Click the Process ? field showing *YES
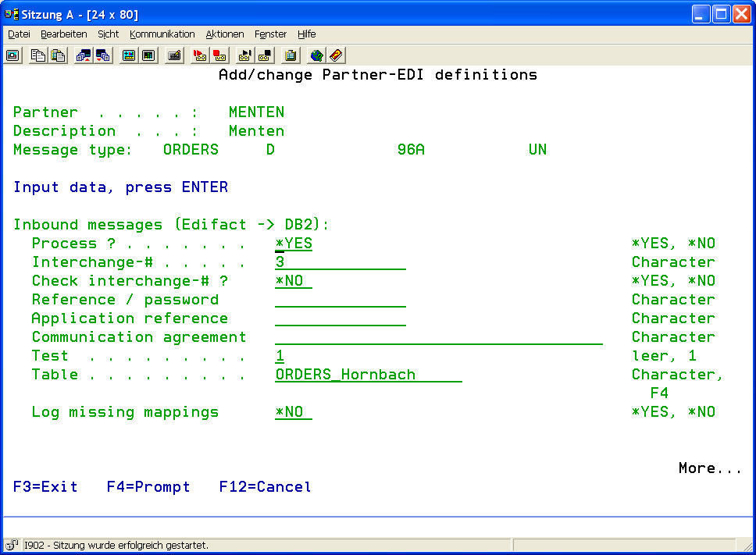 pyautogui.click(x=294, y=244)
